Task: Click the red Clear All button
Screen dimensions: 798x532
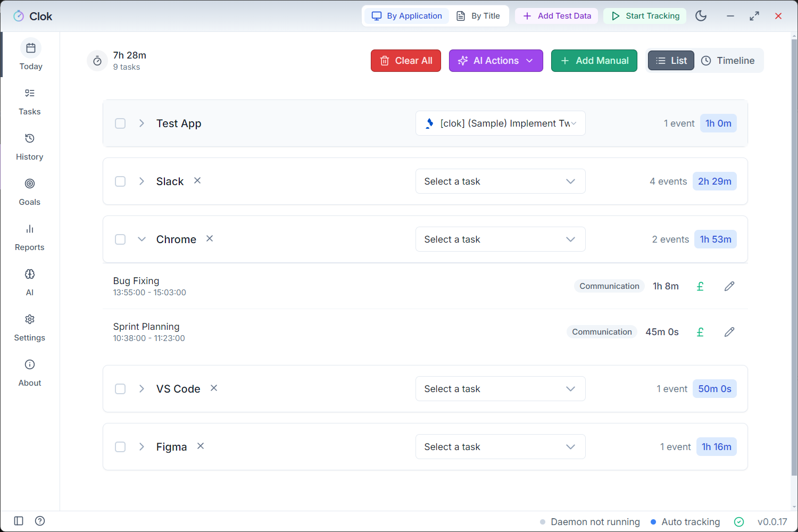Action: click(x=406, y=61)
